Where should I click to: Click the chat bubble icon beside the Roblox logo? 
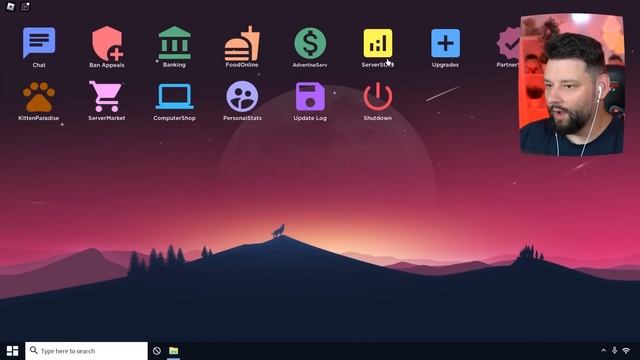click(x=25, y=7)
